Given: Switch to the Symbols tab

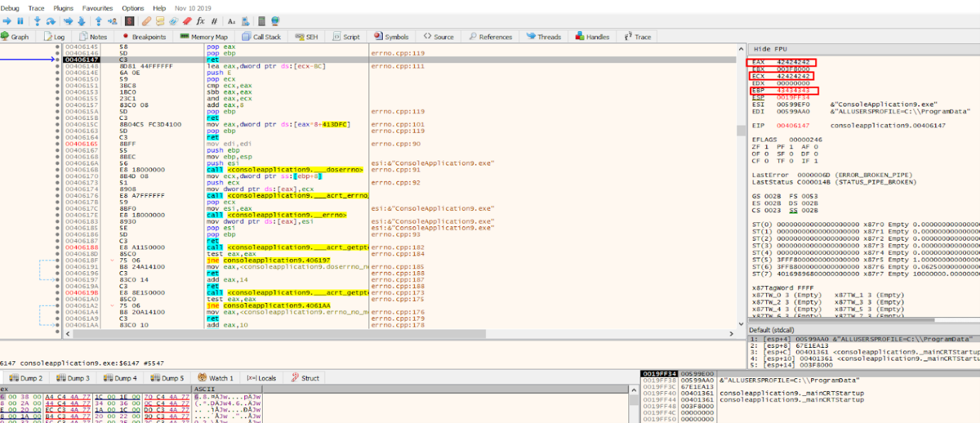Looking at the screenshot, I should 391,37.
